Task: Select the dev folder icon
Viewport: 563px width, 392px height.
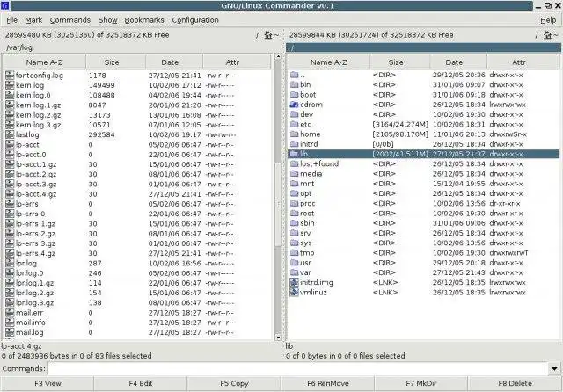Action: 294,114
